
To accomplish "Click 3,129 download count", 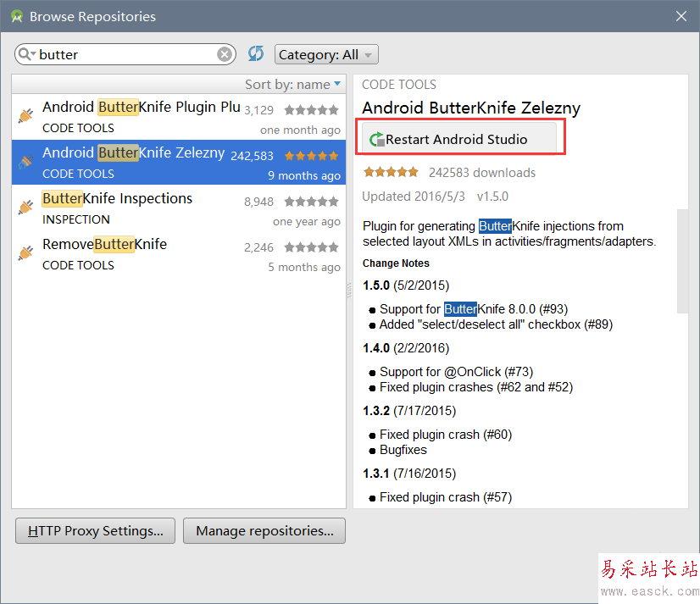I will [258, 110].
